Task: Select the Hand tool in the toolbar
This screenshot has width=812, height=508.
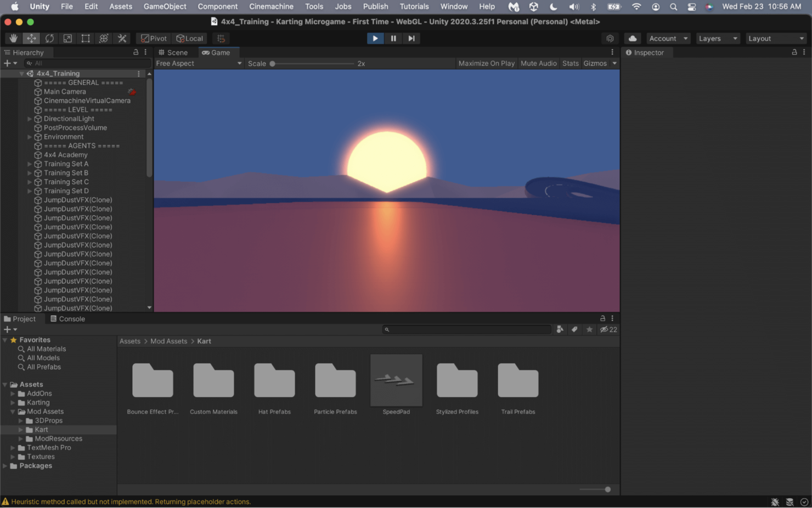Action: coord(13,38)
